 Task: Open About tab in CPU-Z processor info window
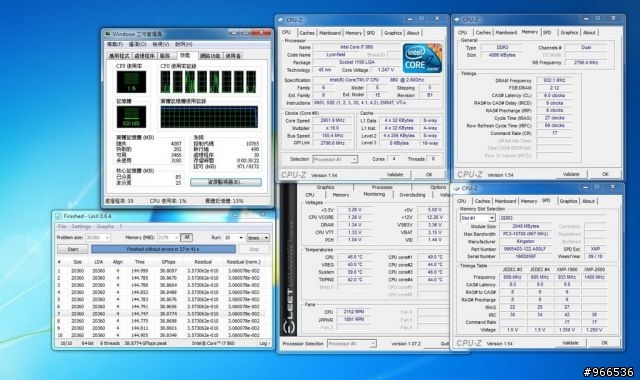tap(413, 33)
